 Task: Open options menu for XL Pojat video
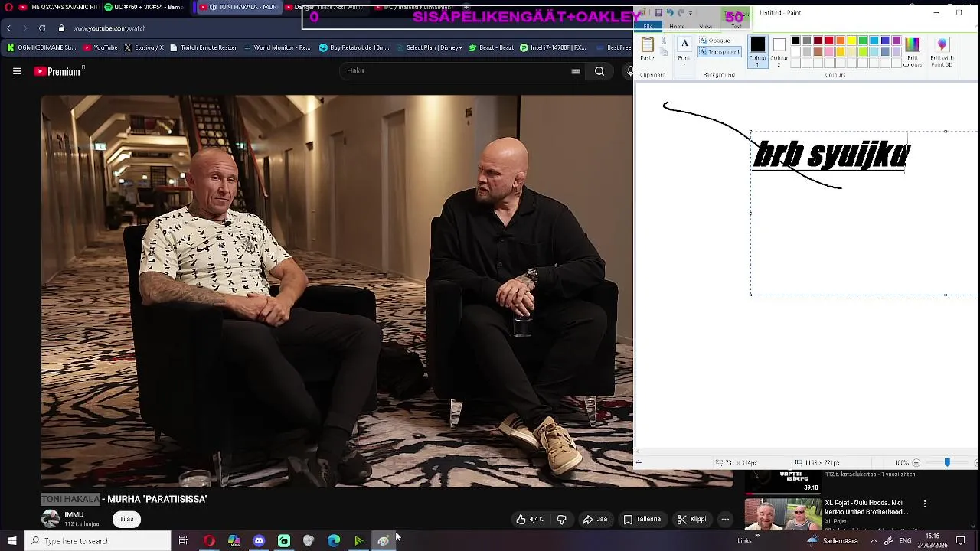coord(925,504)
